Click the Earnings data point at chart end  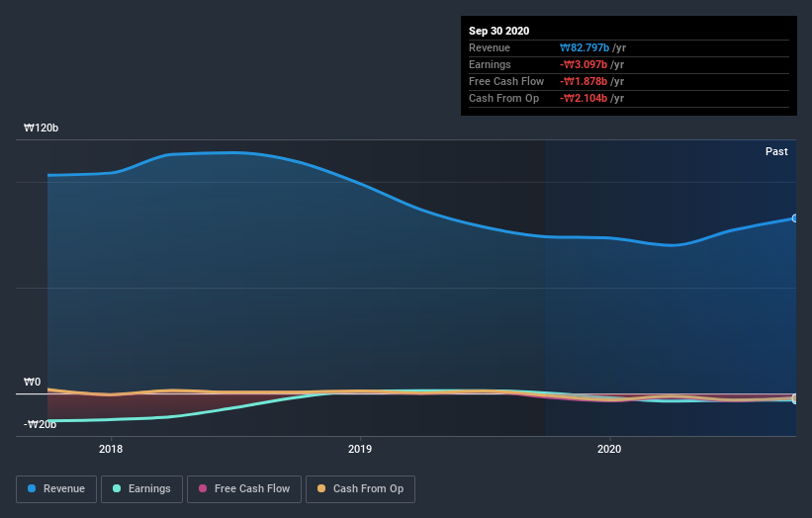click(795, 400)
